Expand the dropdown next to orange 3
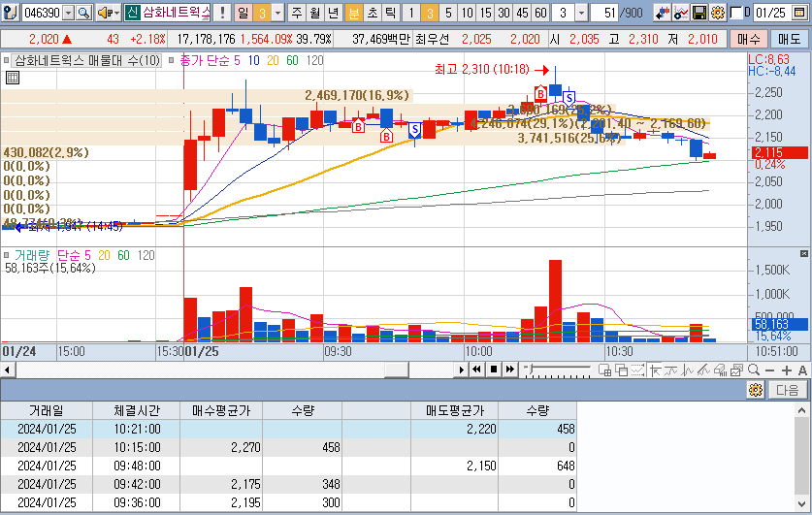This screenshot has width=812, height=515. (278, 13)
